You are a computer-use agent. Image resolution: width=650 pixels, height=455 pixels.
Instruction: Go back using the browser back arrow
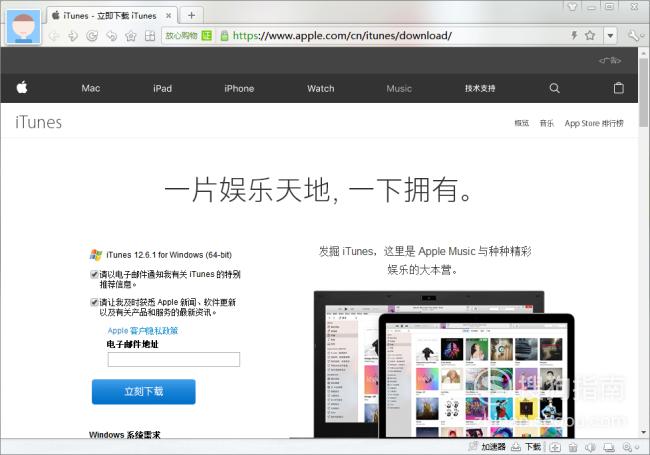(x=54, y=36)
